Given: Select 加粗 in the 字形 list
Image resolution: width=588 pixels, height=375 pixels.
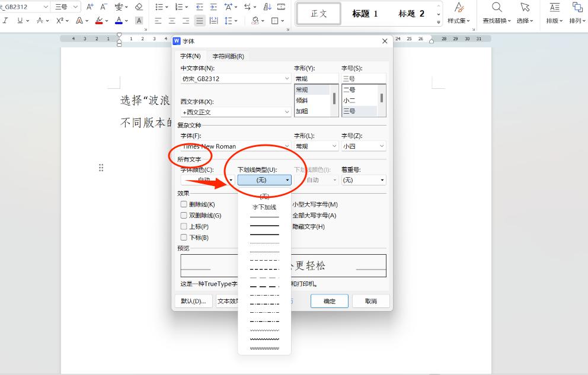Looking at the screenshot, I should click(302, 111).
